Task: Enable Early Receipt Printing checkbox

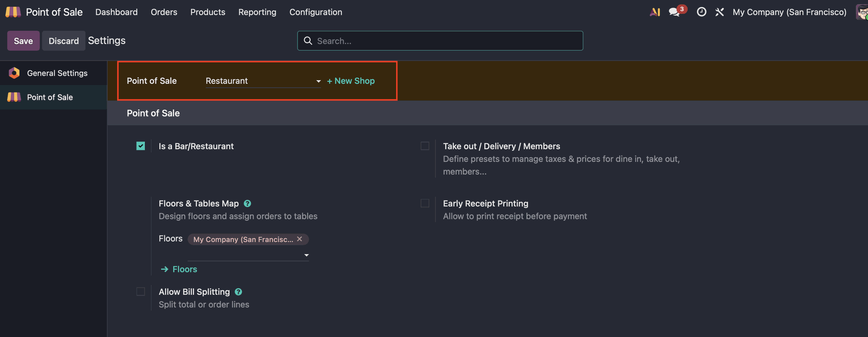Action: [425, 204]
